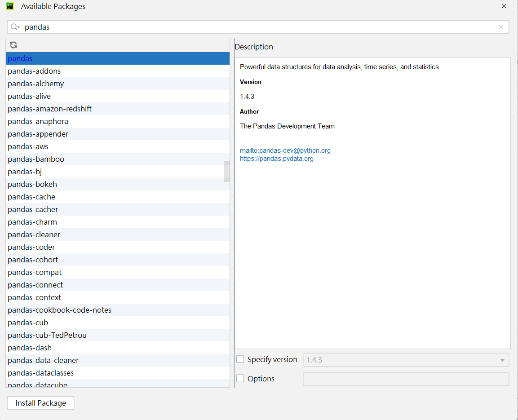Select pandas-cub in the list
Screen dimensions: 518x420
click(118, 322)
